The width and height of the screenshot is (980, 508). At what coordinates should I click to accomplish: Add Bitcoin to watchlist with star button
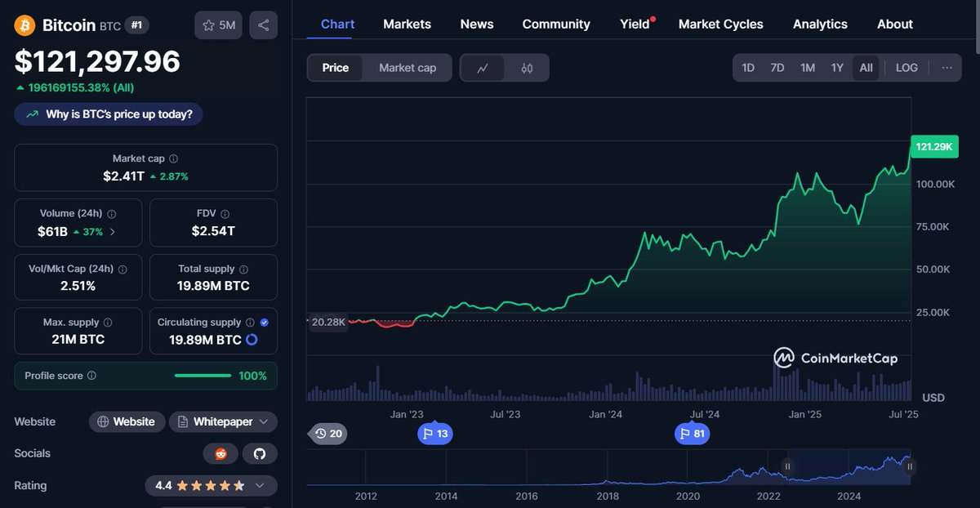[218, 25]
